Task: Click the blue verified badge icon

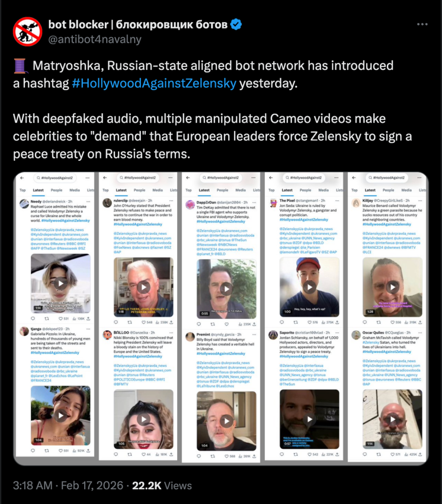Action: 236,25
